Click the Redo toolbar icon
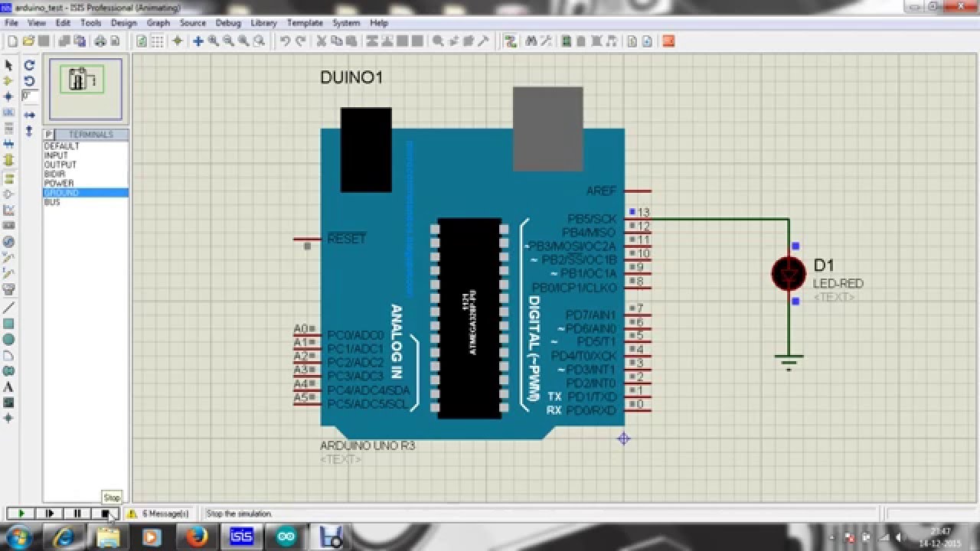980x551 pixels. click(x=301, y=41)
